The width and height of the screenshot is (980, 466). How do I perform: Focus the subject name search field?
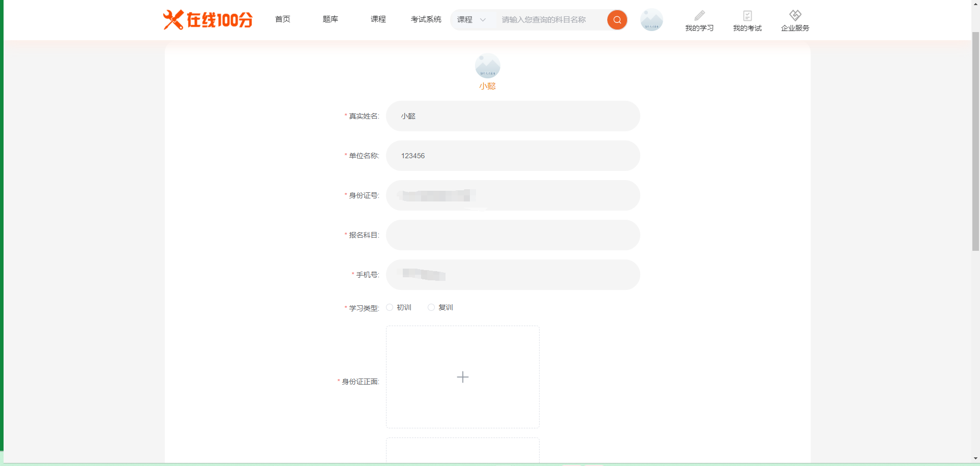click(x=550, y=20)
